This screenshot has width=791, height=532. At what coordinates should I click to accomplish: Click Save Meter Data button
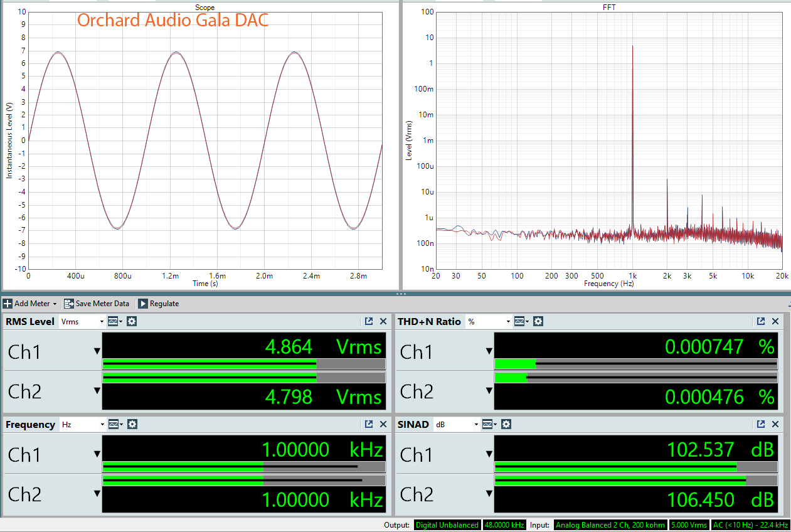click(x=97, y=304)
